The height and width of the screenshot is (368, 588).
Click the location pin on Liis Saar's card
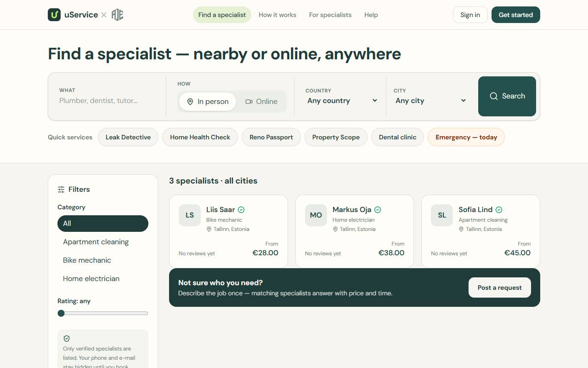(209, 229)
